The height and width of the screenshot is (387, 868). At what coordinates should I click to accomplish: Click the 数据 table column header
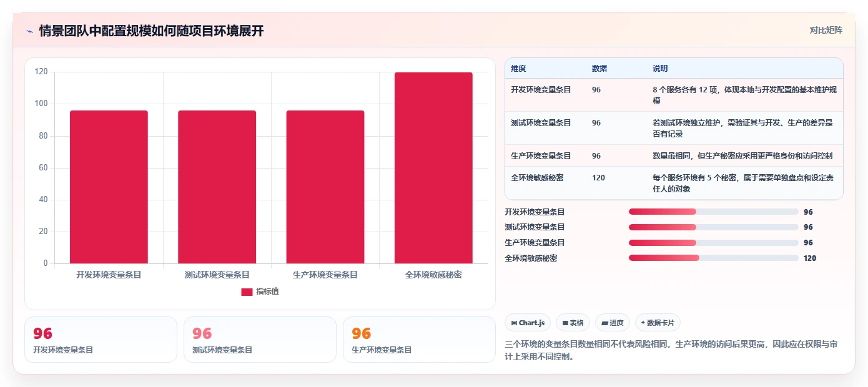pyautogui.click(x=599, y=69)
